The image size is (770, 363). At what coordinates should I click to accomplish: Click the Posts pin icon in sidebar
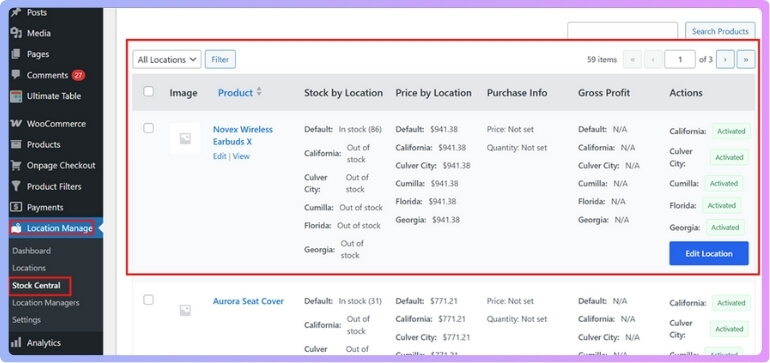tap(16, 12)
